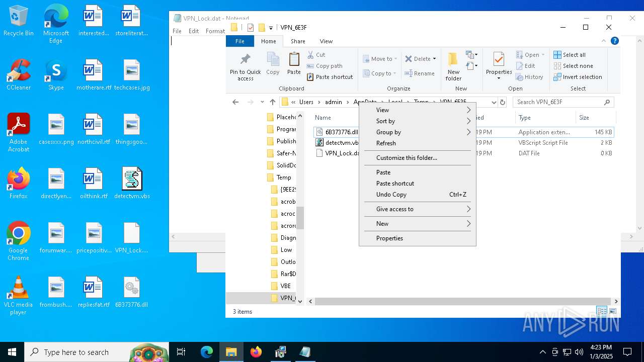Collapse the ribbon with the chevron
This screenshot has width=644, height=362.
pyautogui.click(x=604, y=41)
